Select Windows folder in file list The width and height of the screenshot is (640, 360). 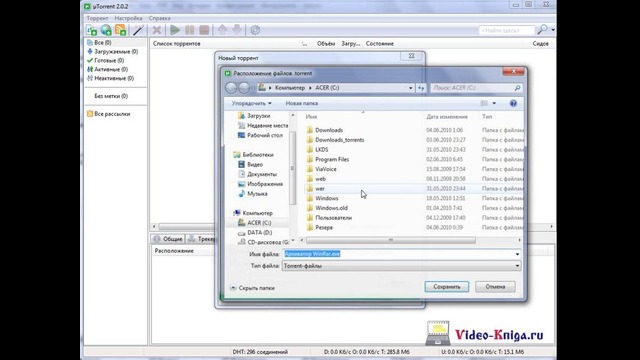tap(327, 198)
